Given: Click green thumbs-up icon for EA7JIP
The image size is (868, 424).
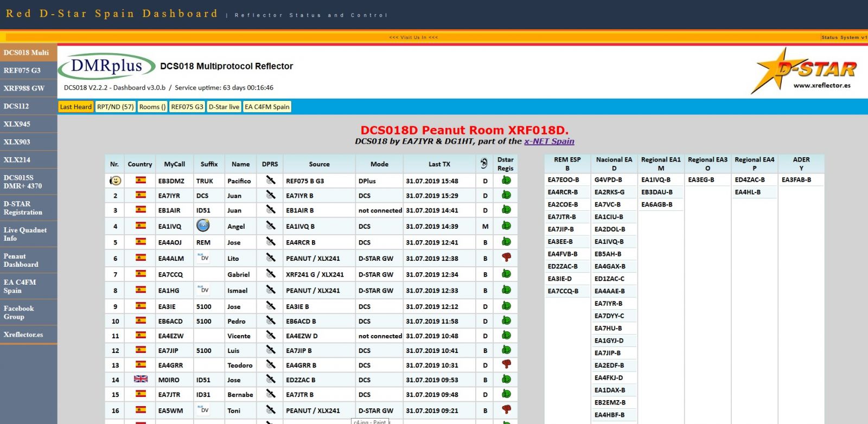Looking at the screenshot, I should [506, 350].
